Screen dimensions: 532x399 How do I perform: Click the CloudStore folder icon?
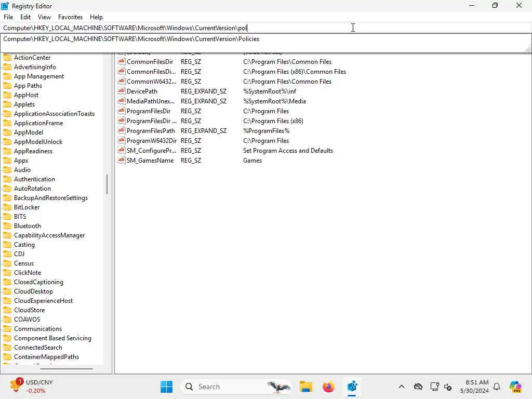point(7,310)
